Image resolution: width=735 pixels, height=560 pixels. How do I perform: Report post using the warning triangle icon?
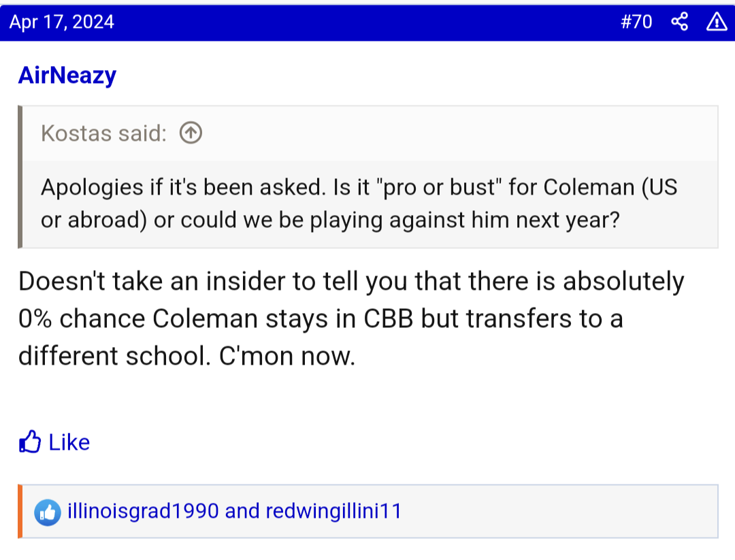click(x=717, y=22)
